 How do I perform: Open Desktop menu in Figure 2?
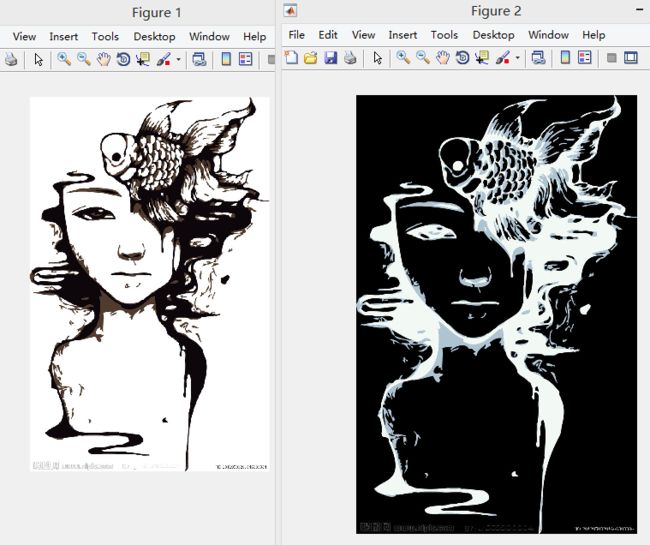[493, 35]
